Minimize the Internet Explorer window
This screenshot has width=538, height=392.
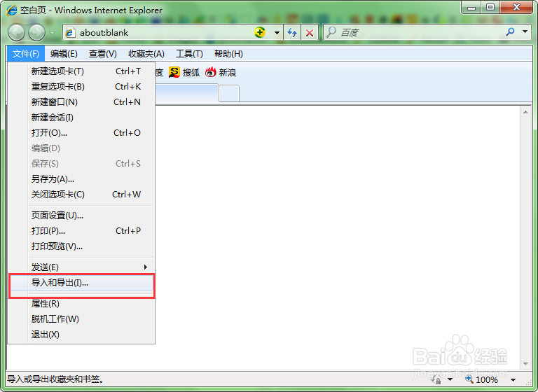[x=471, y=7]
